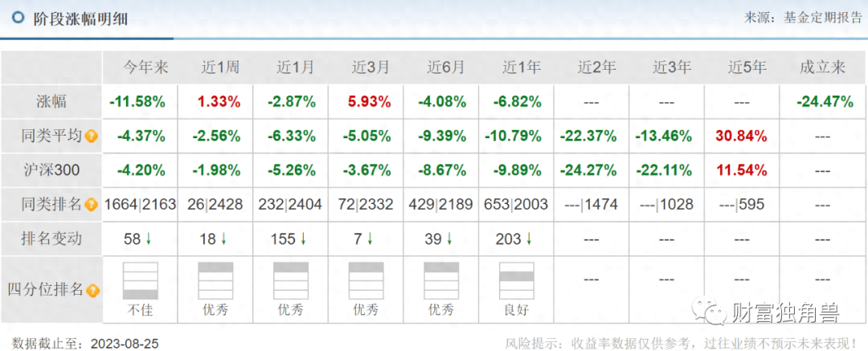The height and width of the screenshot is (351, 868).
Task: Click the help icon beside 同类排名
Action: coord(92,205)
